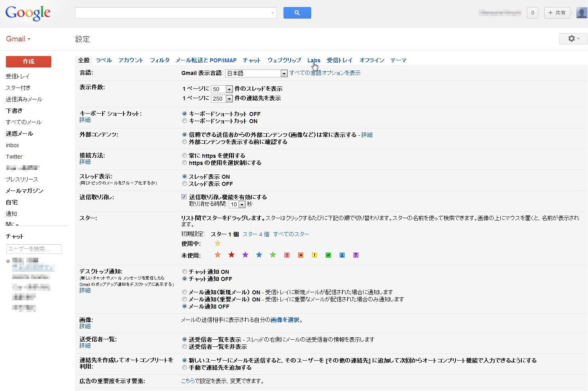Select the yellow exclamation mark icon
This screenshot has width=588, height=391.
pyautogui.click(x=314, y=255)
